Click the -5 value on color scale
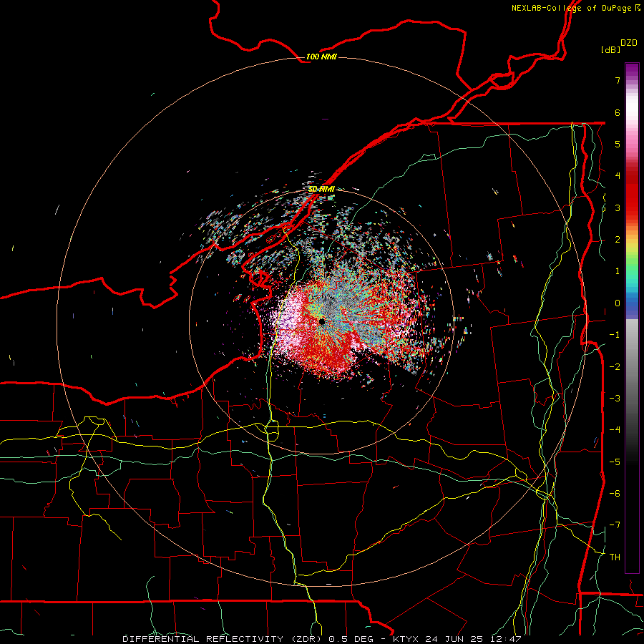The width and height of the screenshot is (644, 644). coord(615,462)
